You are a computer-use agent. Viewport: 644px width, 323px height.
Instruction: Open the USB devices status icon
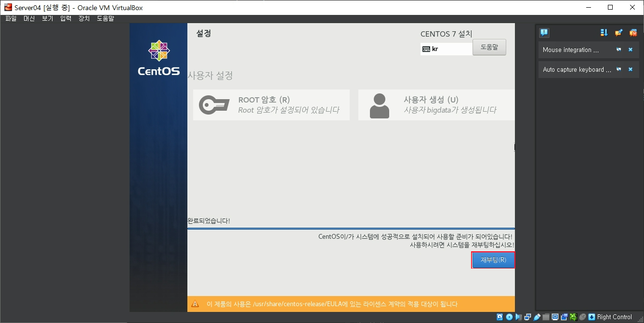click(x=537, y=317)
